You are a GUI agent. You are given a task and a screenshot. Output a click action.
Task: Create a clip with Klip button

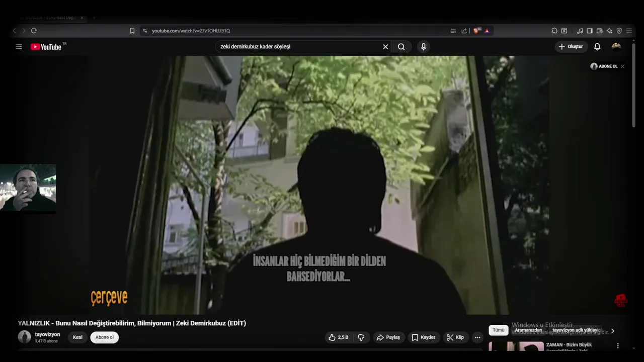pos(455,337)
